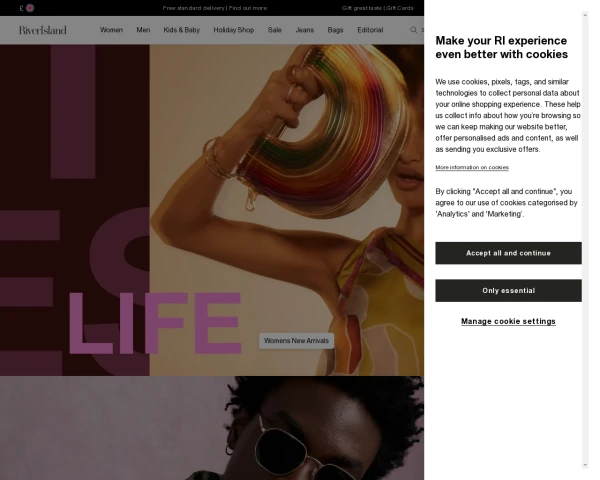
Task: Open the Kids & Baby menu
Action: tap(182, 30)
